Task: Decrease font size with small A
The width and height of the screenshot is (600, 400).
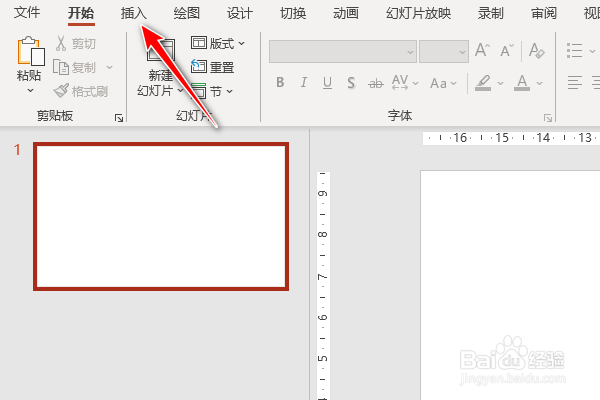Action: point(507,50)
